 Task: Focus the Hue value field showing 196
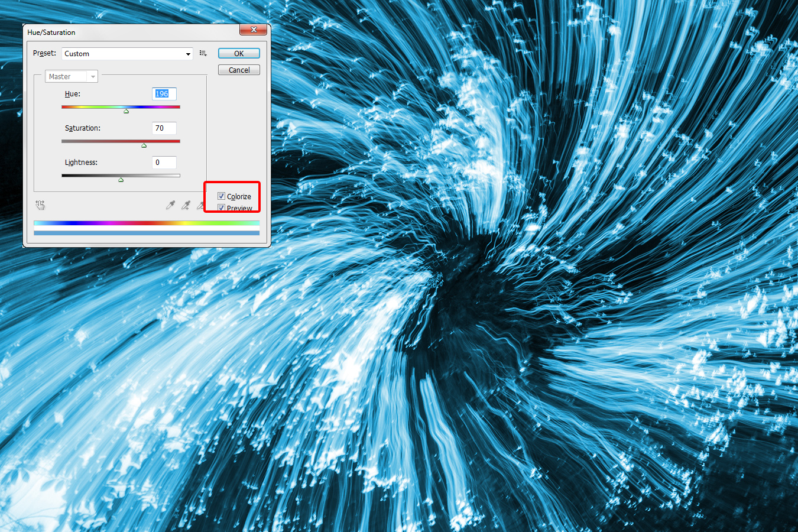click(164, 94)
